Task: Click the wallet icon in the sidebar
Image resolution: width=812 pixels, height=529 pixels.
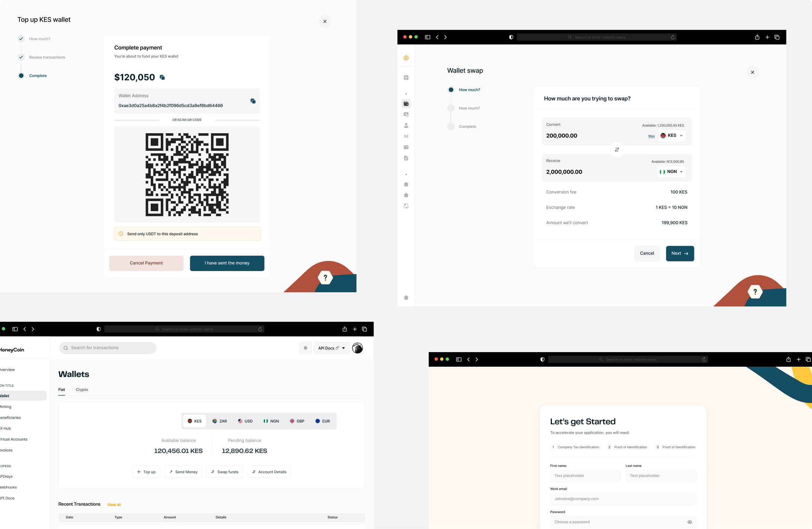Action: (406, 104)
